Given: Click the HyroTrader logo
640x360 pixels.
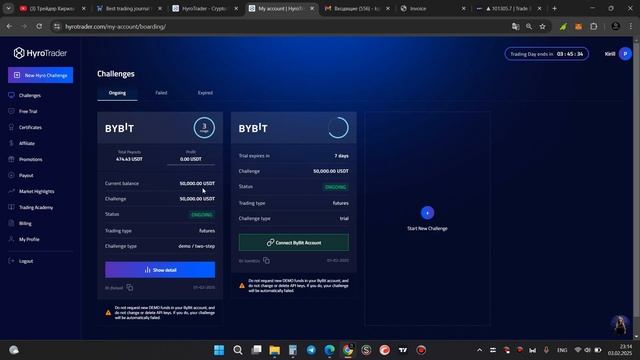Looking at the screenshot, I should click(40, 53).
